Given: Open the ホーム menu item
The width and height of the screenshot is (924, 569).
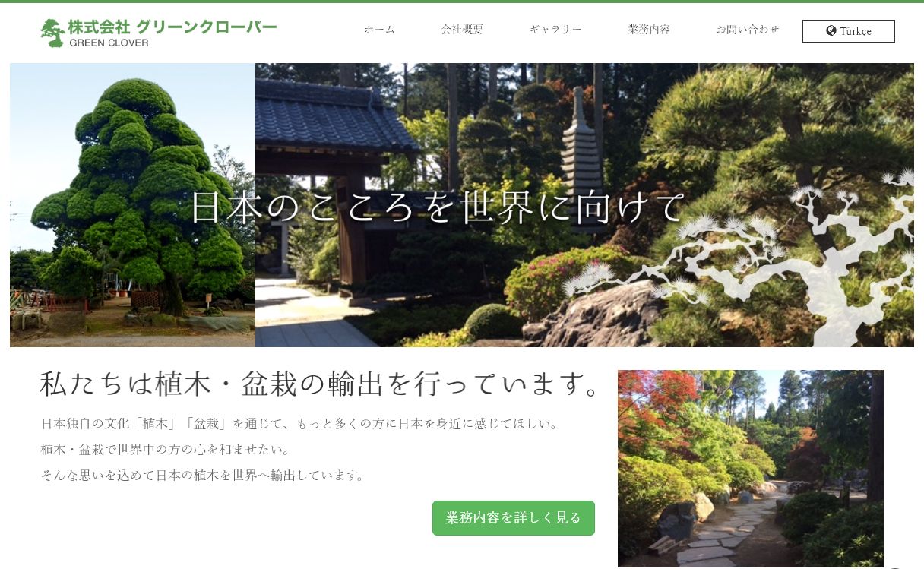Looking at the screenshot, I should pyautogui.click(x=379, y=30).
